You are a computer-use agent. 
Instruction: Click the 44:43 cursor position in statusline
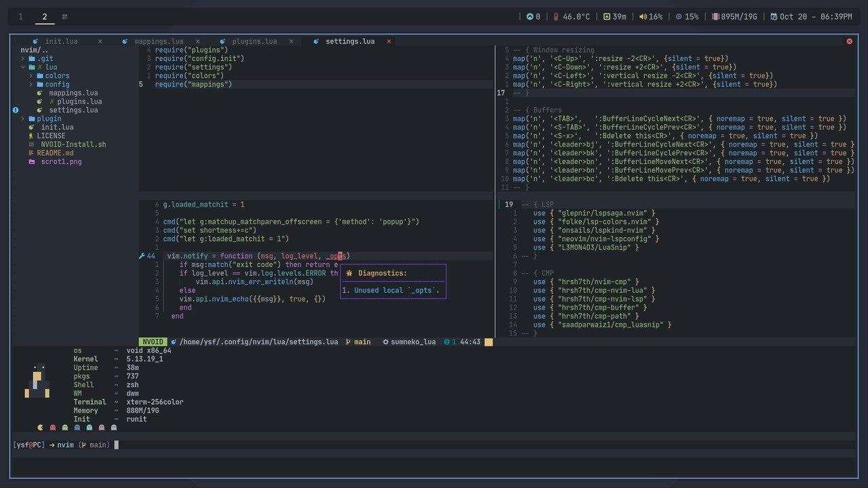pyautogui.click(x=470, y=342)
